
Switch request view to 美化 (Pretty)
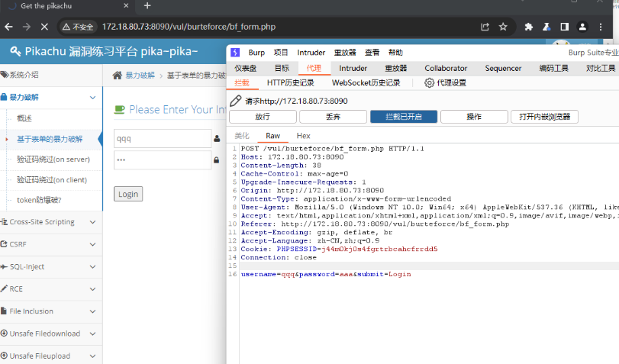pos(241,135)
